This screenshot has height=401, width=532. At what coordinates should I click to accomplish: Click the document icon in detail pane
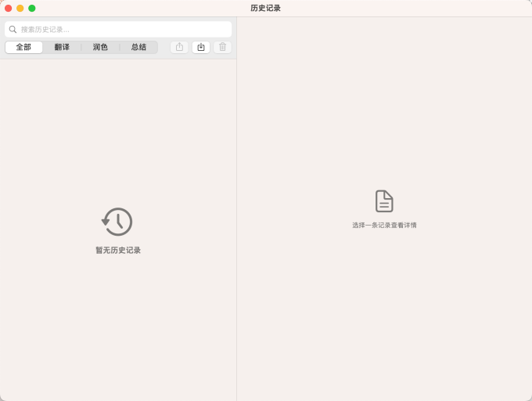(384, 201)
